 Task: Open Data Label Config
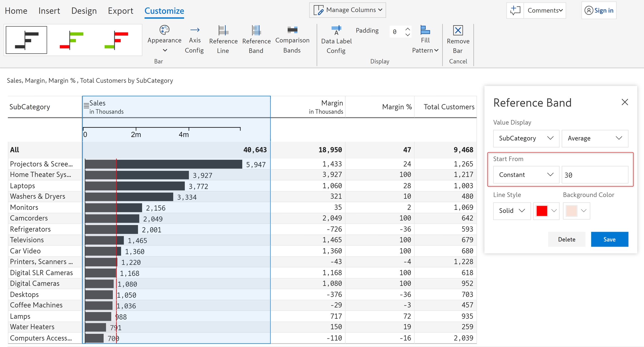click(x=336, y=31)
